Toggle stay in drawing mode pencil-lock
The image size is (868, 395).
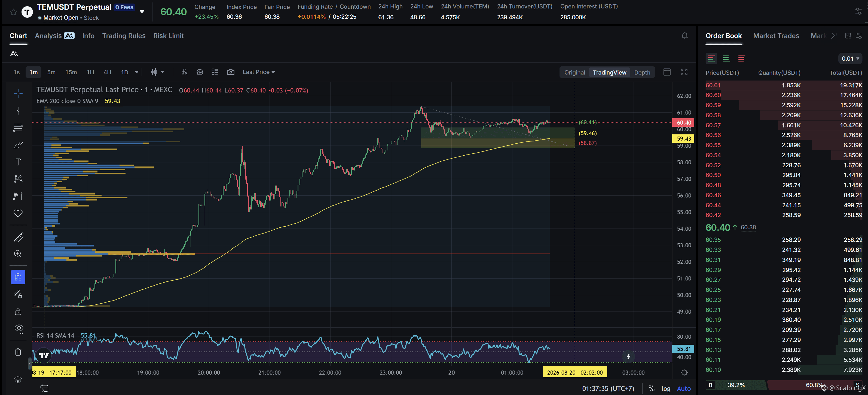pyautogui.click(x=18, y=294)
